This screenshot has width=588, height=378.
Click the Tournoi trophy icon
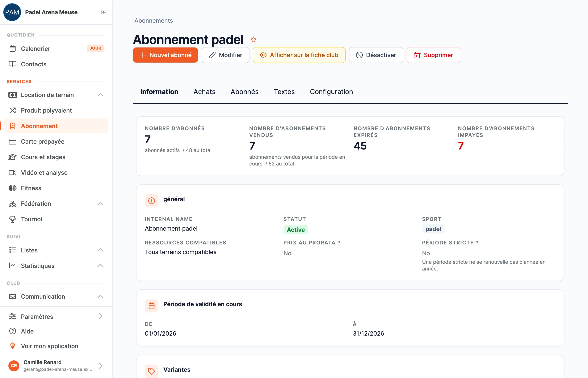pos(13,219)
